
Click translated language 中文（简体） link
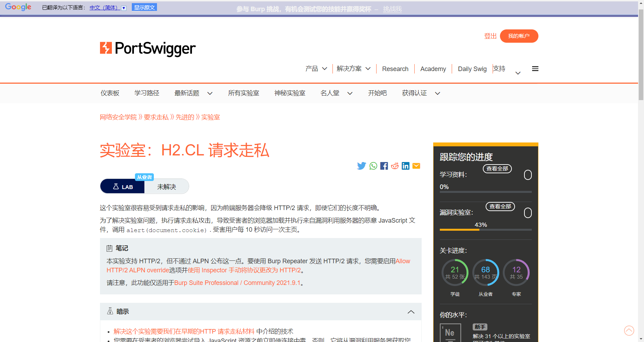click(105, 8)
